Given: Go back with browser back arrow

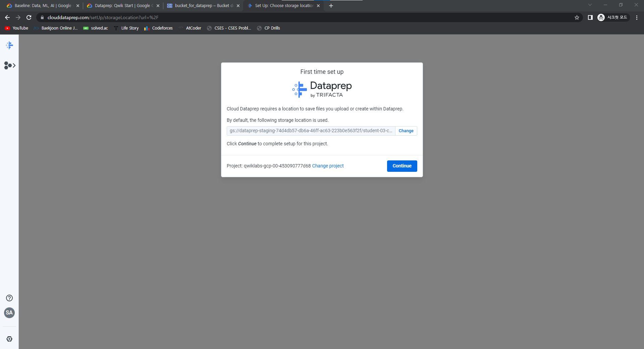Looking at the screenshot, I should [x=7, y=17].
